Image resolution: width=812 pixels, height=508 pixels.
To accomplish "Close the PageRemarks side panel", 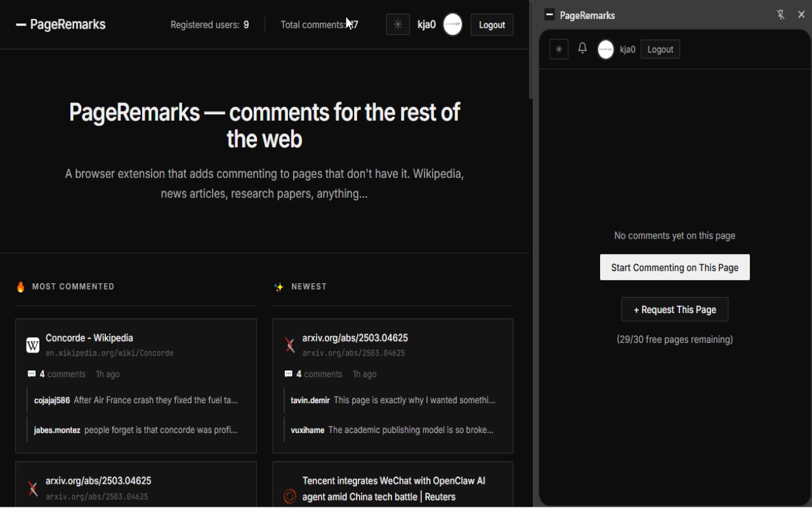I will [801, 15].
